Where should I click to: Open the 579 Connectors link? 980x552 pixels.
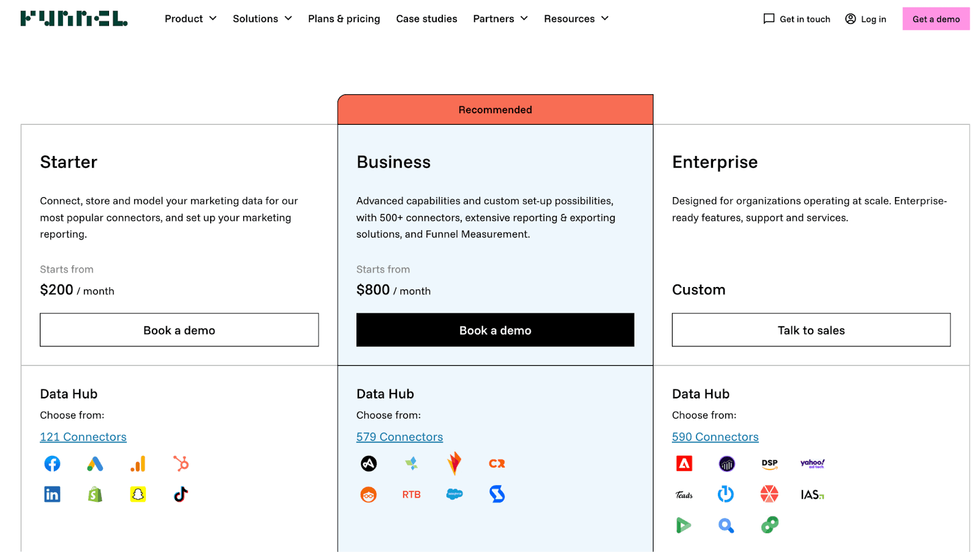pos(399,437)
